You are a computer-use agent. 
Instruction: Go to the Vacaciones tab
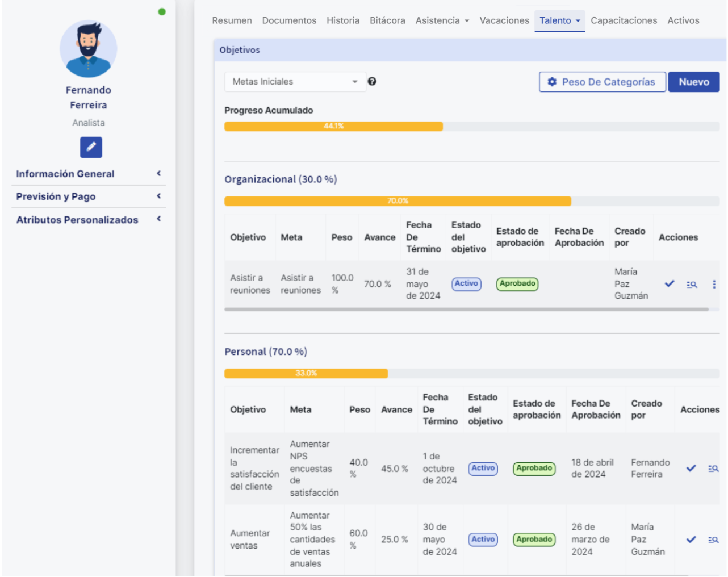(x=504, y=20)
